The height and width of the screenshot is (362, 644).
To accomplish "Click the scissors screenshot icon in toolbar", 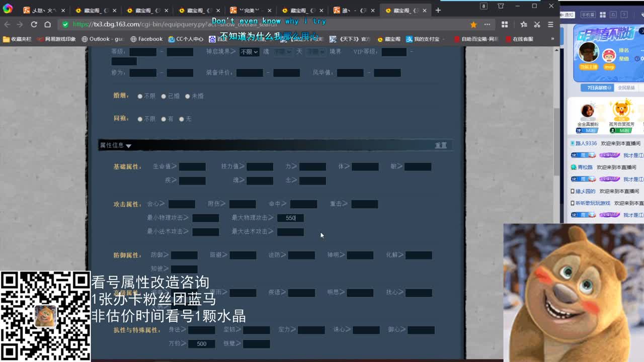I will point(537,24).
